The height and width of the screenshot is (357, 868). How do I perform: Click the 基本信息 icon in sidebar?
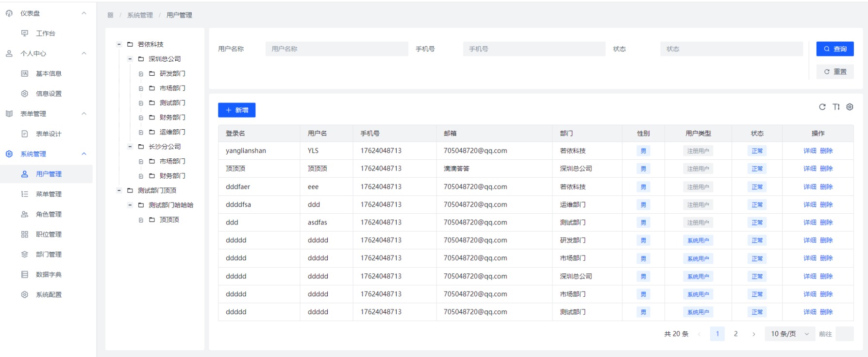click(25, 73)
